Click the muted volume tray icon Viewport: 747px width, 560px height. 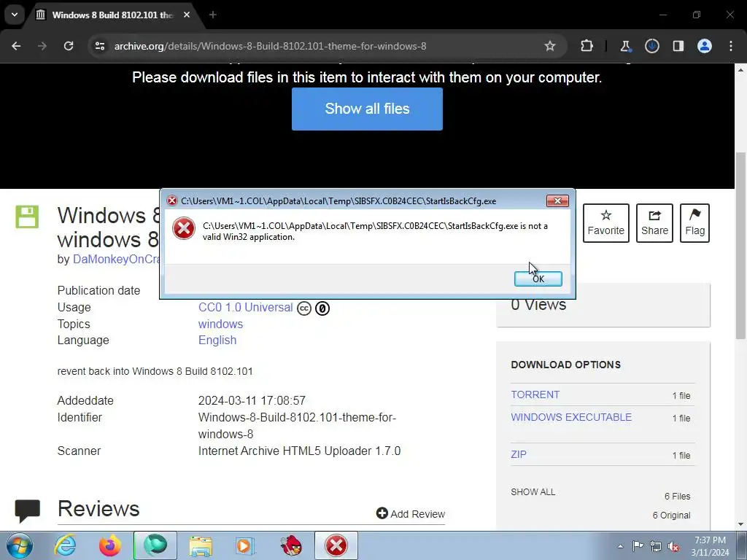pyautogui.click(x=673, y=546)
